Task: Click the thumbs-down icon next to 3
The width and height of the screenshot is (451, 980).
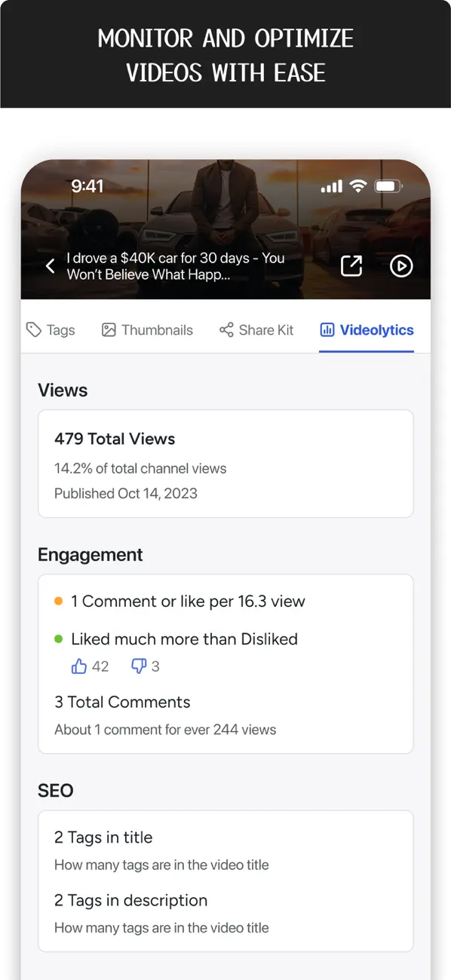Action: click(139, 666)
